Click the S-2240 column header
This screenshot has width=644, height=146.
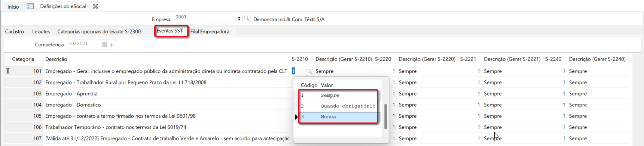(x=553, y=59)
